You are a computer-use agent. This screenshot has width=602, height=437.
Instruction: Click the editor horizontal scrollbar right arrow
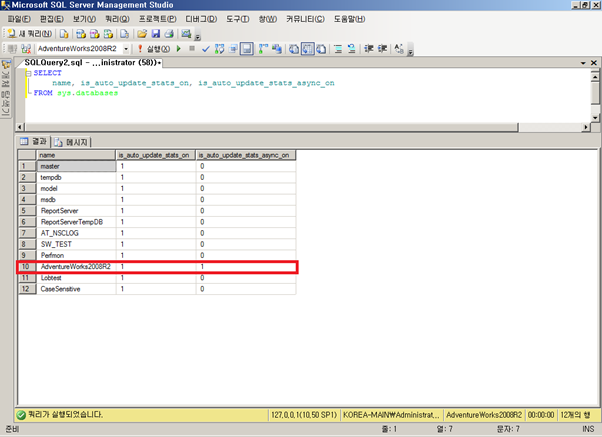[586, 127]
